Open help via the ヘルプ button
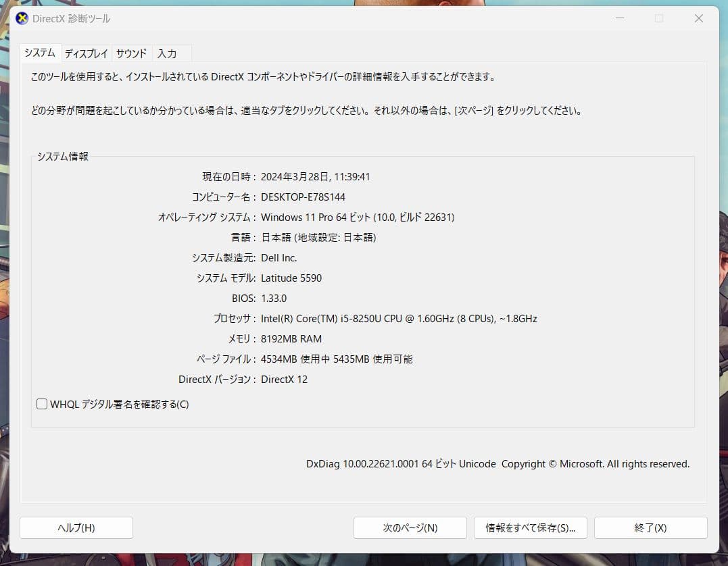The height and width of the screenshot is (566, 728). point(76,528)
